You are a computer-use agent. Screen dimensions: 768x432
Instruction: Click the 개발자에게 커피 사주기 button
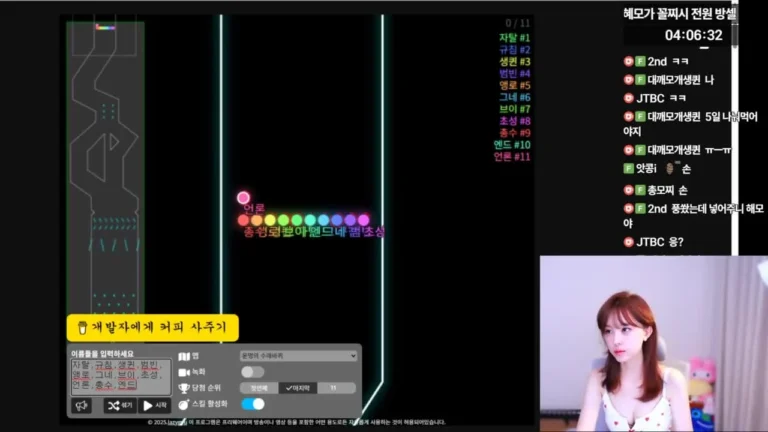point(153,328)
